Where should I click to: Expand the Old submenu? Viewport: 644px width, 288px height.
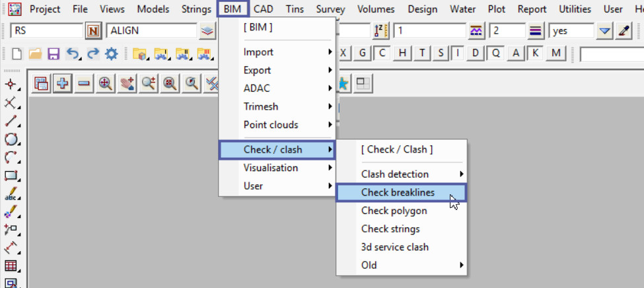(402, 265)
